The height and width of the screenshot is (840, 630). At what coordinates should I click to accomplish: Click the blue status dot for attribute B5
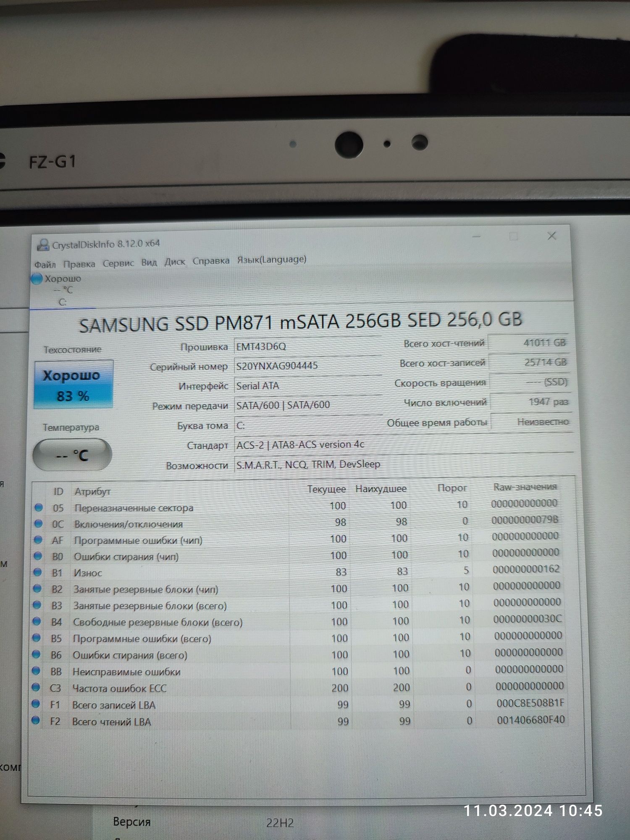(x=37, y=638)
